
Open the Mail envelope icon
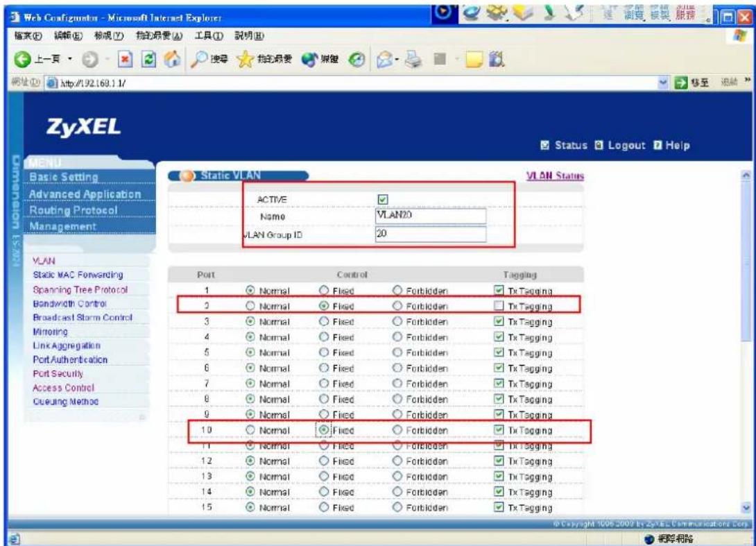pyautogui.click(x=385, y=60)
